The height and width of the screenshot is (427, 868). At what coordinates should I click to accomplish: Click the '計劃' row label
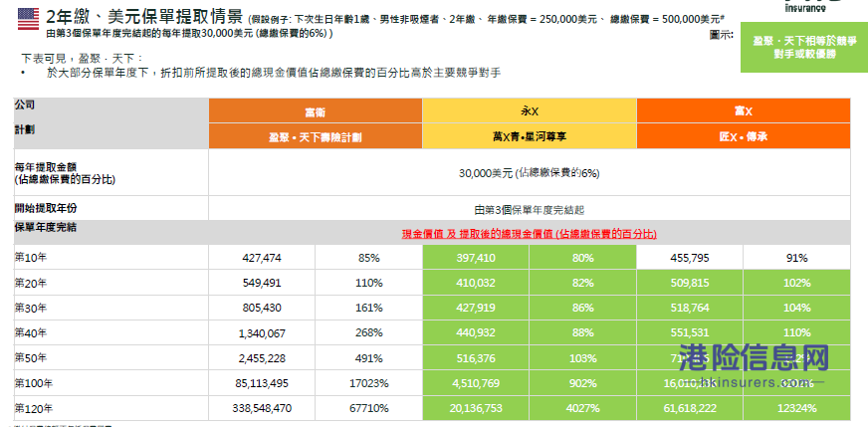[24, 129]
